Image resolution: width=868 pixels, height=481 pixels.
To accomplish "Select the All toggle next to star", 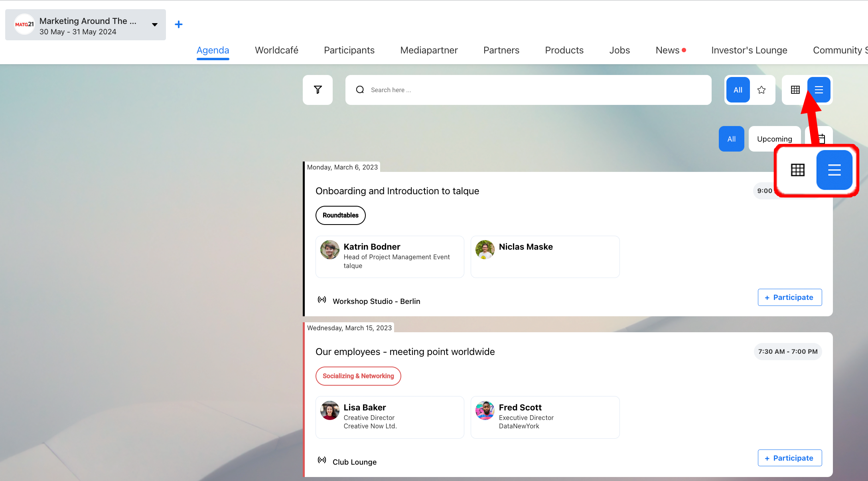I will tap(738, 90).
